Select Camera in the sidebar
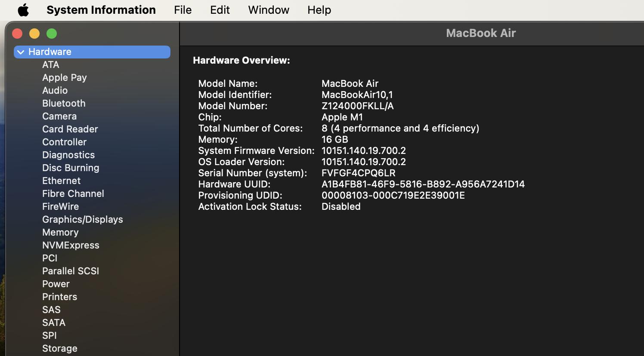Screen dimensions: 644x356 pos(59,116)
